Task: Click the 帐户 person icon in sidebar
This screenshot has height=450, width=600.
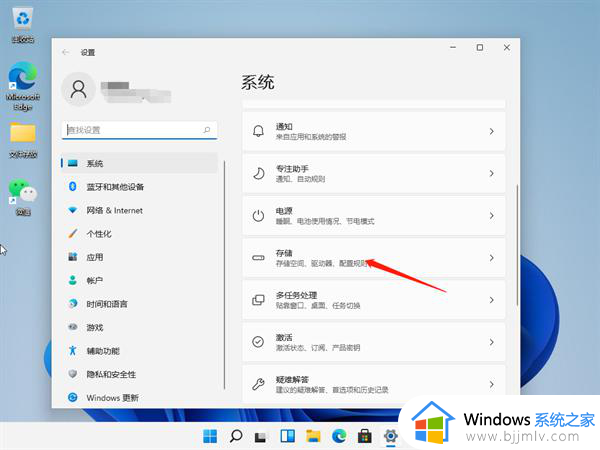Action: point(72,280)
